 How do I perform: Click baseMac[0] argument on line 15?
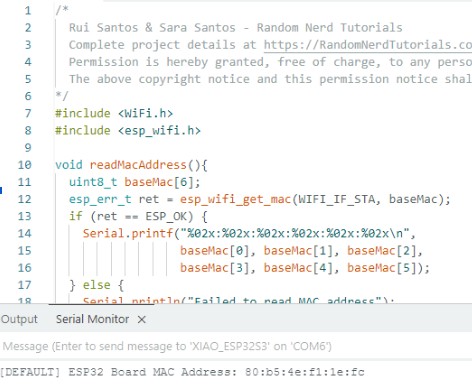point(215,251)
